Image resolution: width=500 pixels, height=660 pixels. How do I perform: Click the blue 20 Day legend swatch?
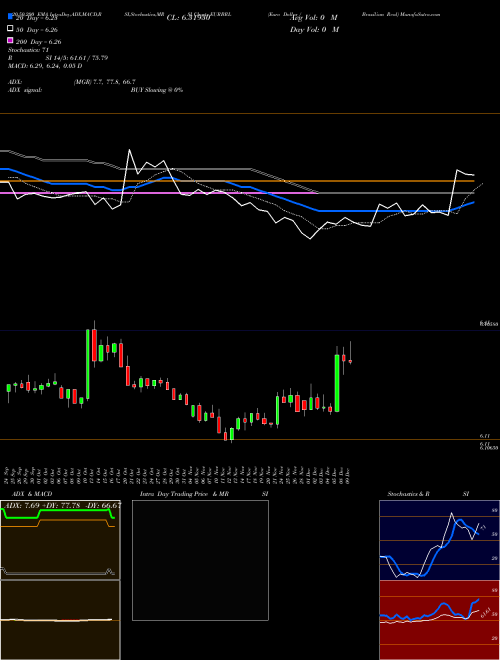(x=10, y=17)
